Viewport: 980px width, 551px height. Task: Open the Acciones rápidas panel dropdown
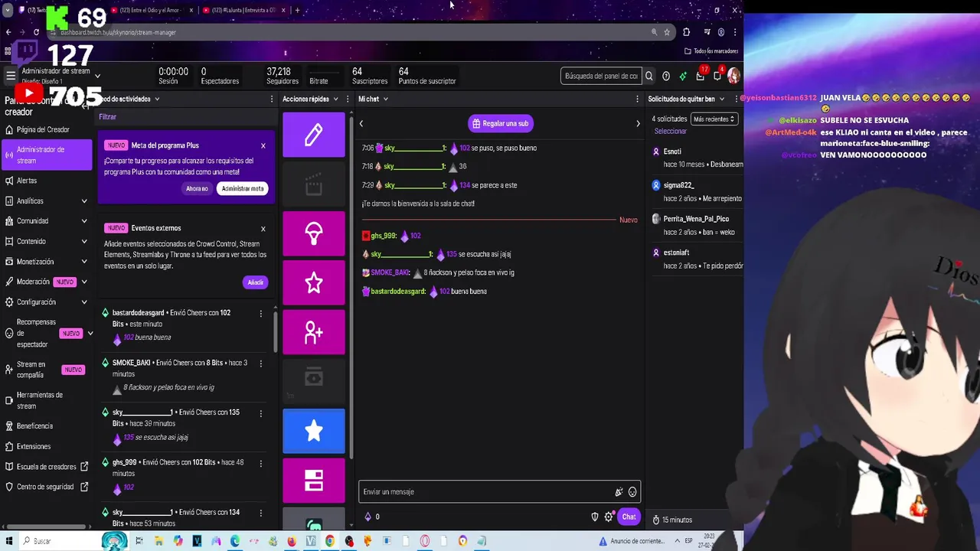335,99
